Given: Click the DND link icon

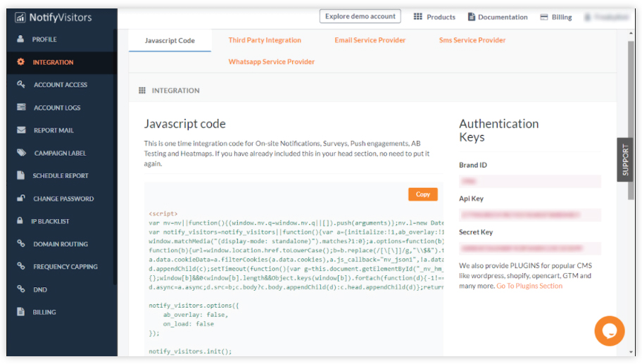Looking at the screenshot, I should pos(21,289).
